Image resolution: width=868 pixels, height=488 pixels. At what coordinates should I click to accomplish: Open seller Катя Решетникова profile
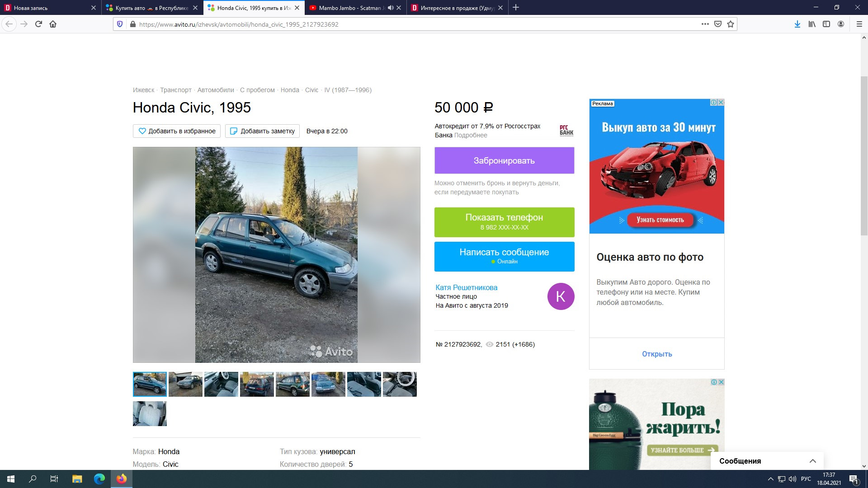click(466, 287)
